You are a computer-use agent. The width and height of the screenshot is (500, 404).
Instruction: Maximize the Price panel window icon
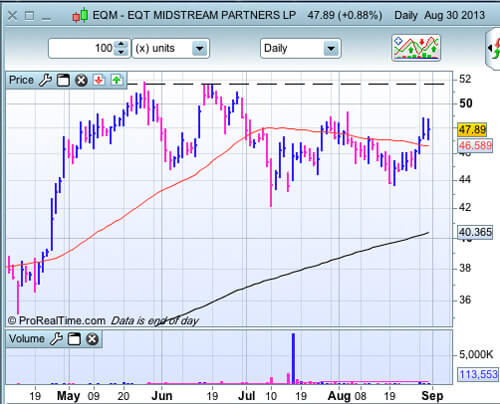point(63,80)
